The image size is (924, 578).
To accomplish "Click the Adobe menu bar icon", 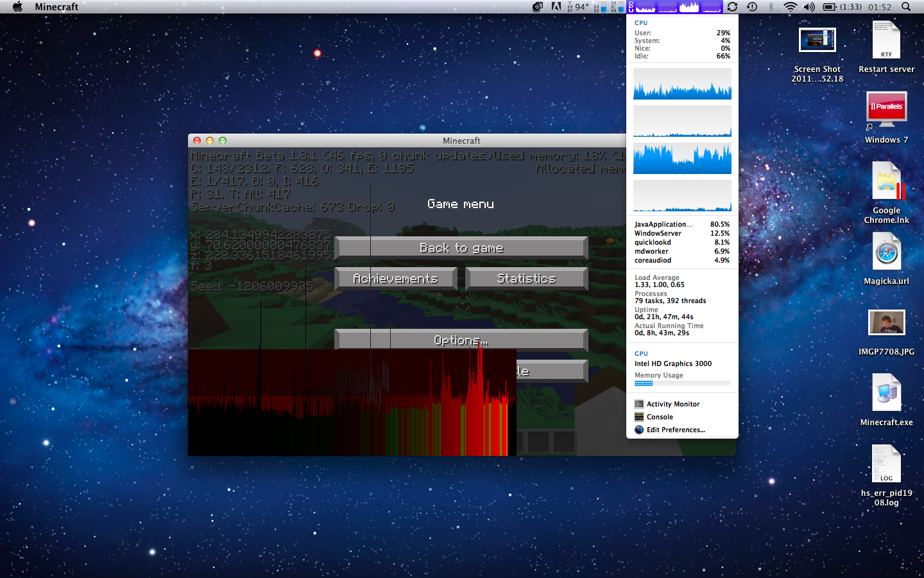I will (556, 6).
